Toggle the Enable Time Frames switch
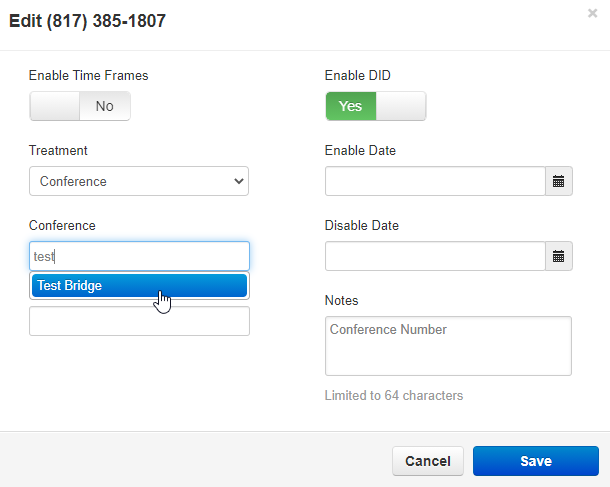This screenshot has height=487, width=610. (x=80, y=106)
